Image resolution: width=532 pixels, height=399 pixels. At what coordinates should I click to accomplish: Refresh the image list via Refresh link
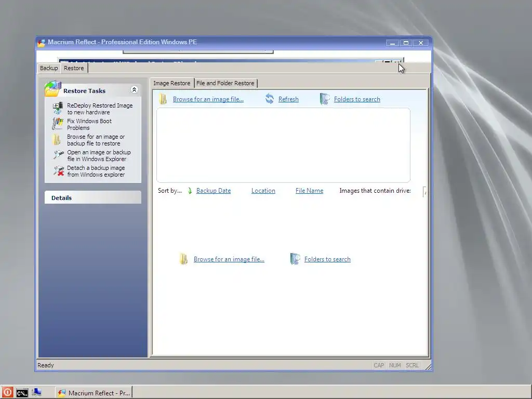coord(288,99)
